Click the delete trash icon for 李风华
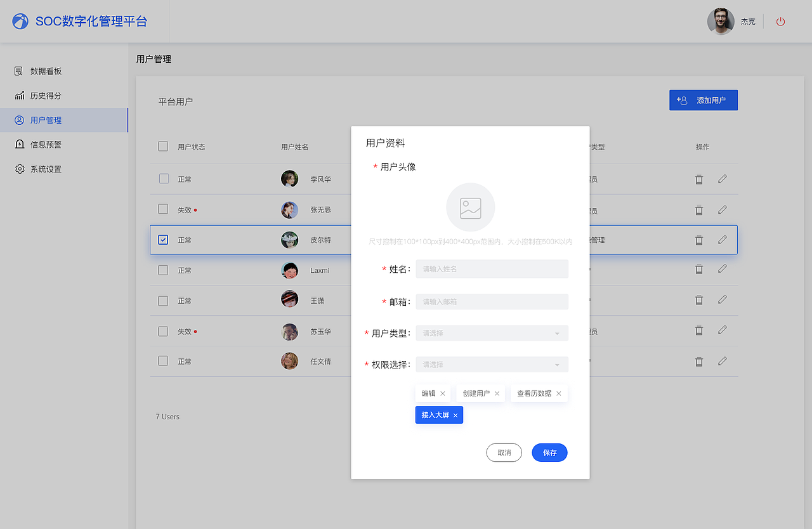 pos(698,180)
